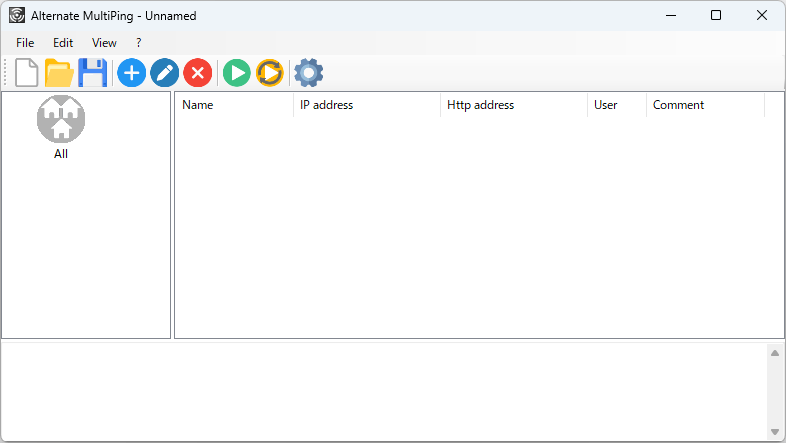Click the log pane scrollbar up arrow

coord(774,353)
